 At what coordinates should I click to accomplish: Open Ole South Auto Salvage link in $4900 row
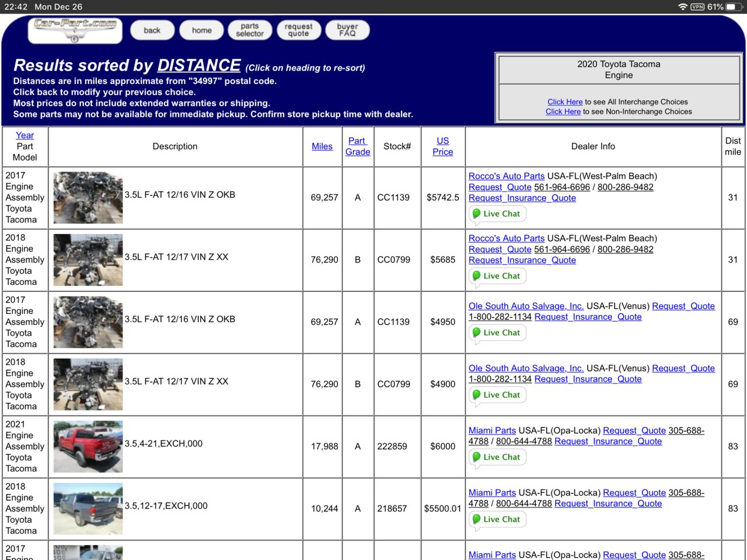point(526,369)
